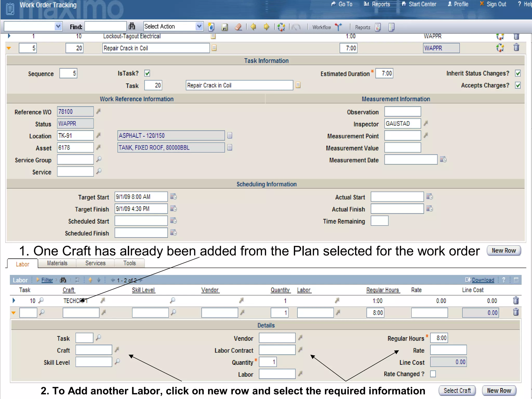Switch to the Tools tab
Image resolution: width=532 pixels, height=399 pixels.
pos(130,263)
